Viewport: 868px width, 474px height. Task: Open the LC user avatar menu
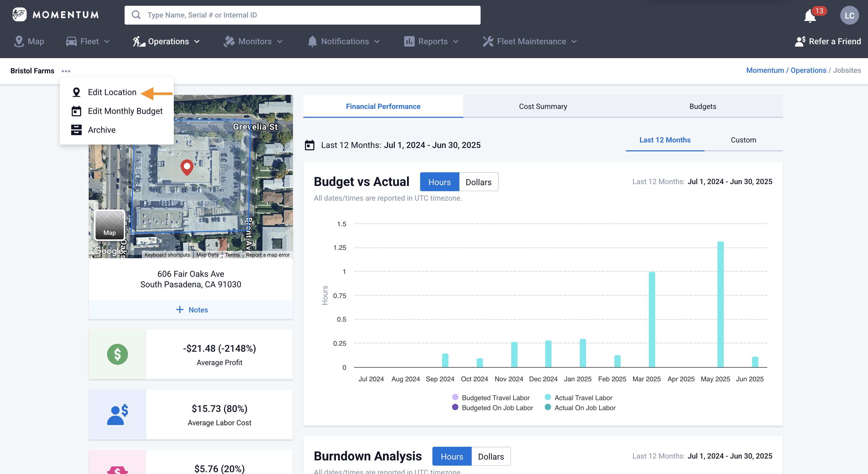849,15
